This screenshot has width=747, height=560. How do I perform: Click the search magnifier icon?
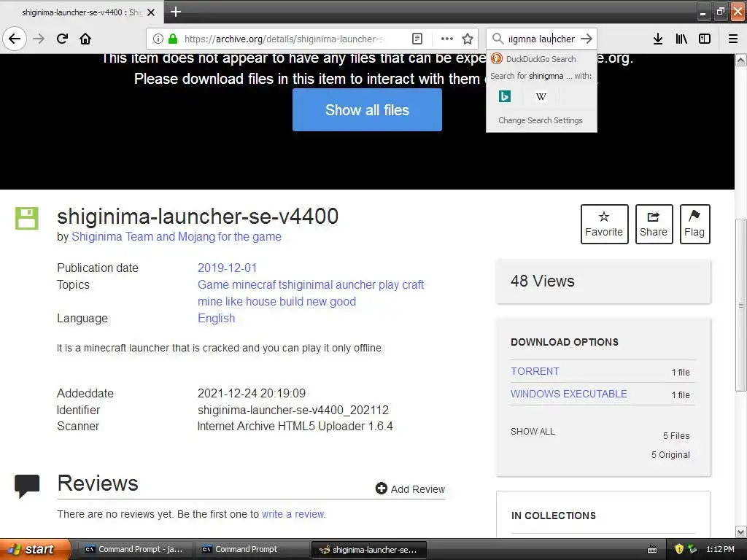pyautogui.click(x=498, y=39)
